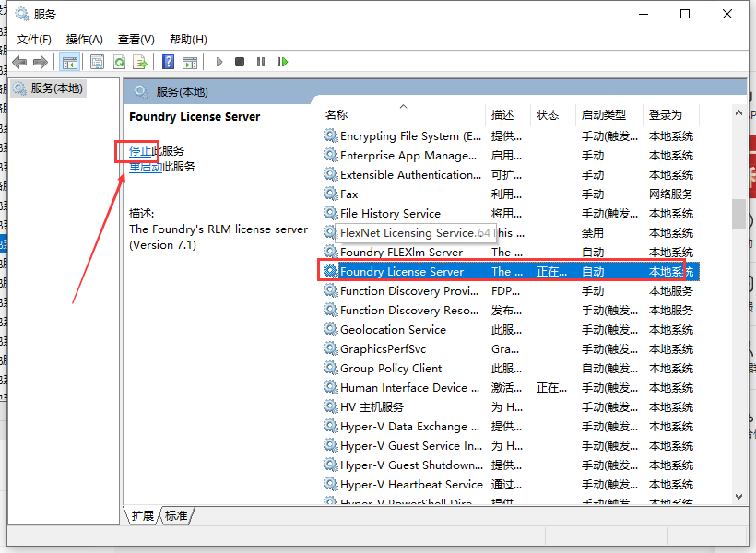Screen dimensions: 756x553
Task: Click the Pause Service icon
Action: 261,62
